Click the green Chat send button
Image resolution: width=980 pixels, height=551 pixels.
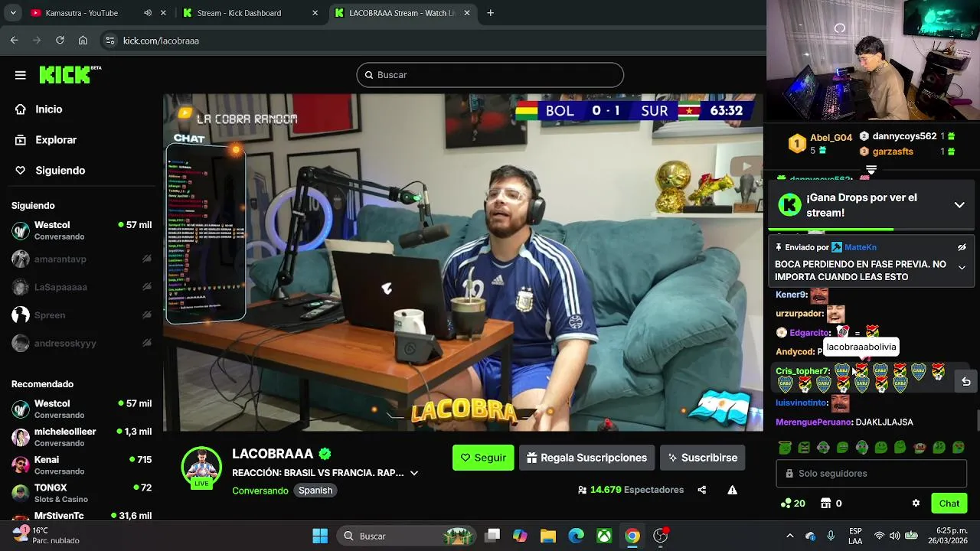[949, 504]
